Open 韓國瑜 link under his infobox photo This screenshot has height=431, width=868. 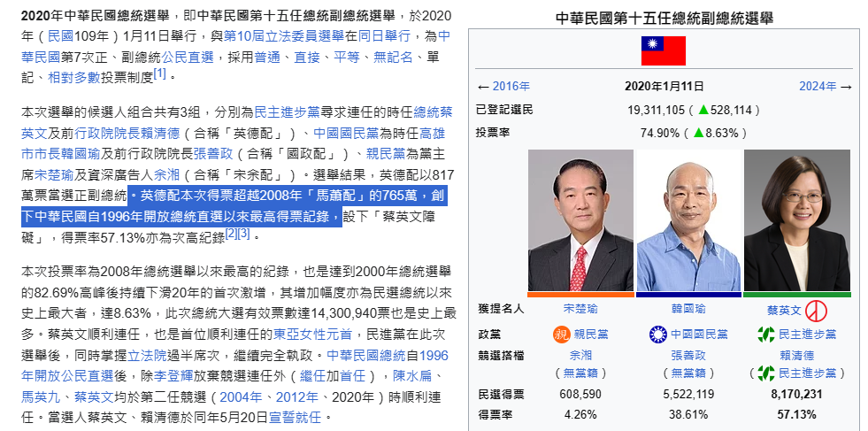pos(688,309)
